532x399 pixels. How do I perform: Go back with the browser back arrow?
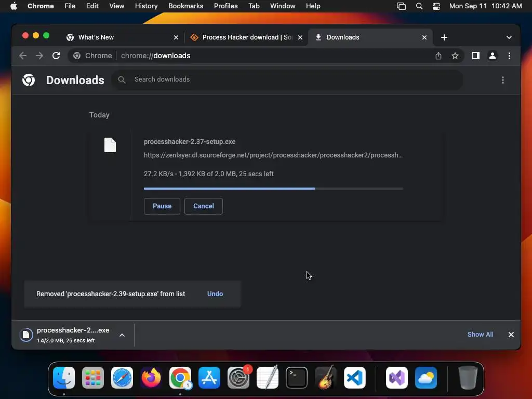pos(23,56)
